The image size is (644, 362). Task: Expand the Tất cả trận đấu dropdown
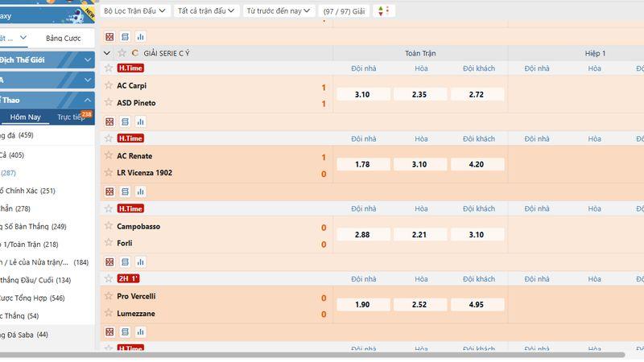click(207, 10)
